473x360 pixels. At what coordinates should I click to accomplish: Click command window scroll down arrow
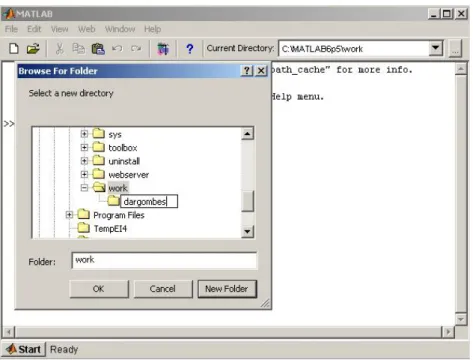click(461, 319)
